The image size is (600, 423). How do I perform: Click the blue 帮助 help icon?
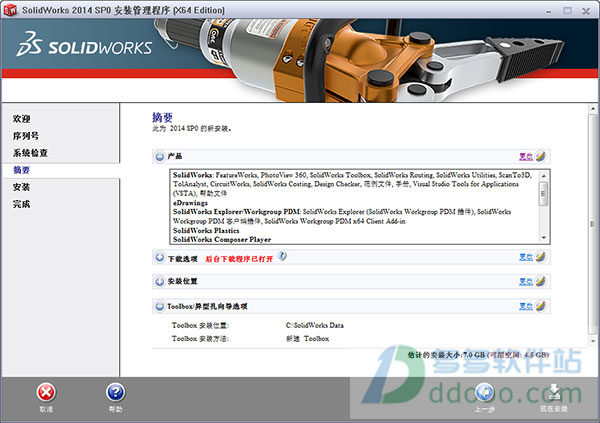[x=116, y=392]
